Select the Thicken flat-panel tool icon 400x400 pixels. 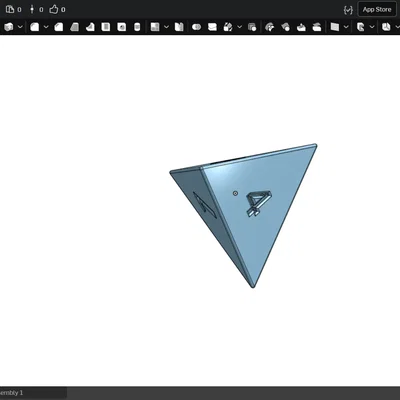click(x=106, y=27)
